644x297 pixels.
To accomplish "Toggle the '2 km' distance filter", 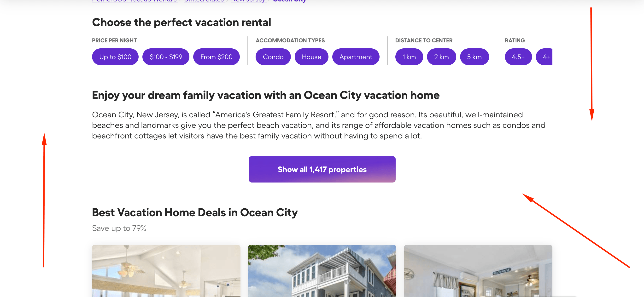I will click(x=441, y=57).
